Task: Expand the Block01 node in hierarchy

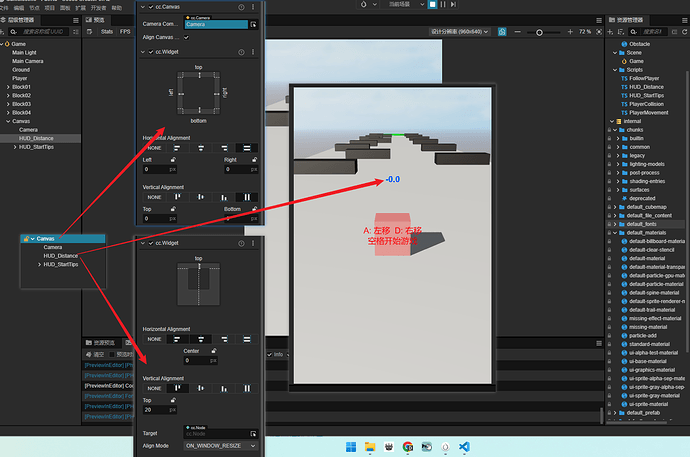Action: [8, 87]
